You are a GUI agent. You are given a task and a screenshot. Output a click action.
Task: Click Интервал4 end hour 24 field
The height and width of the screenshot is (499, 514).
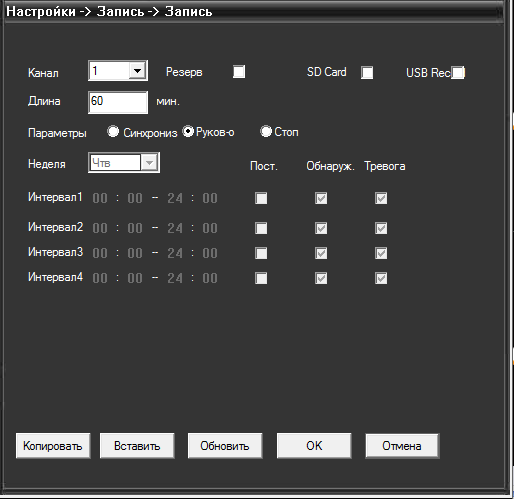(x=175, y=278)
